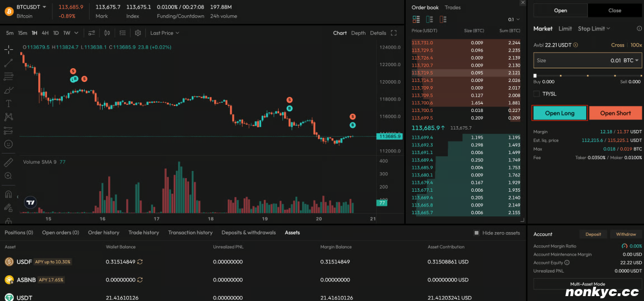The image size is (644, 301).
Task: Select the brush drawing tool
Action: coord(8,90)
